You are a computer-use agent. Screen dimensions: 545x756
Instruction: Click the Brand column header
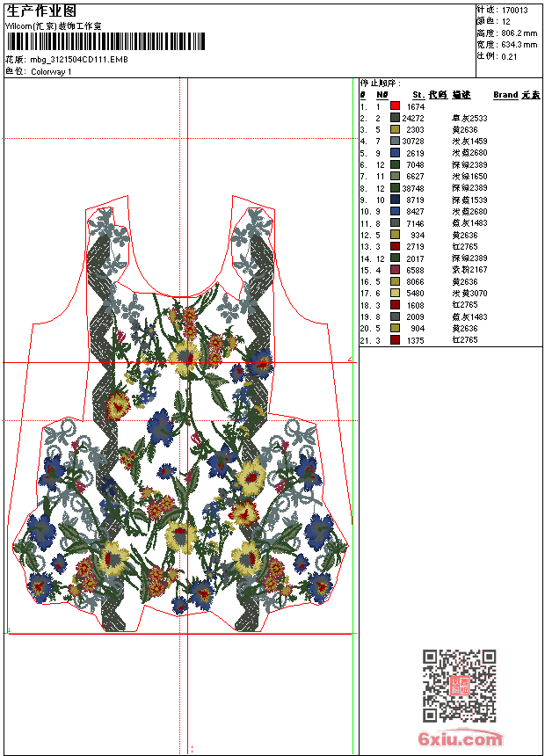tap(505, 95)
